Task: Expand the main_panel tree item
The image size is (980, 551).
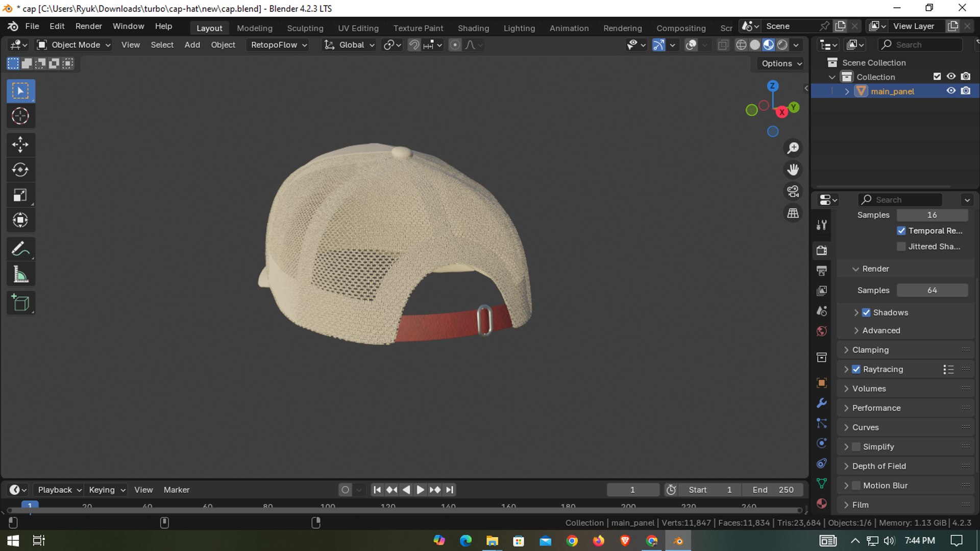Action: (847, 91)
